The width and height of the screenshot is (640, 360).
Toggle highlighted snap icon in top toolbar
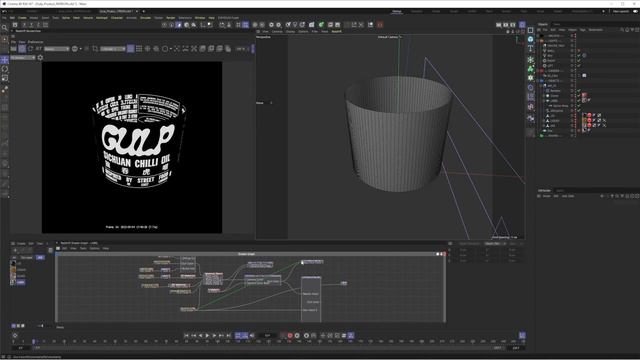click(178, 25)
